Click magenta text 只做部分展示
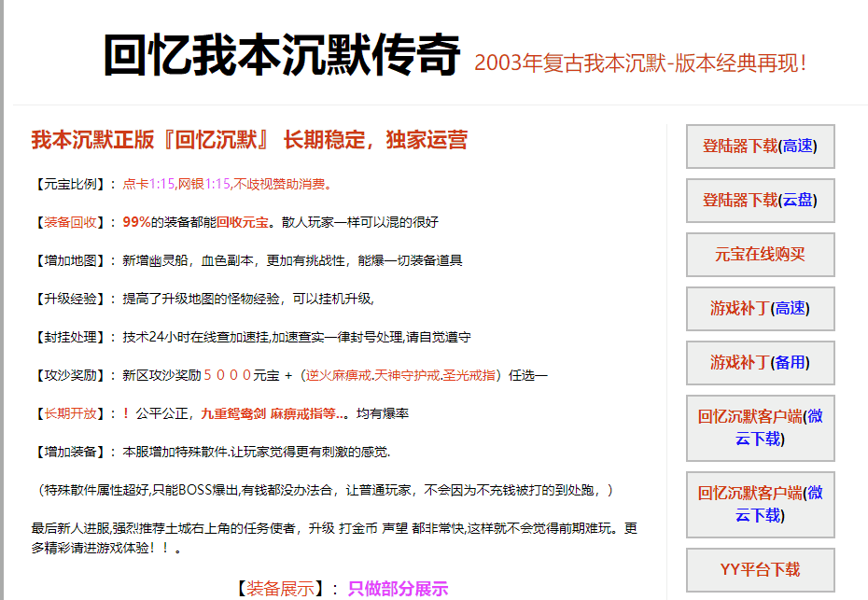 (x=398, y=589)
